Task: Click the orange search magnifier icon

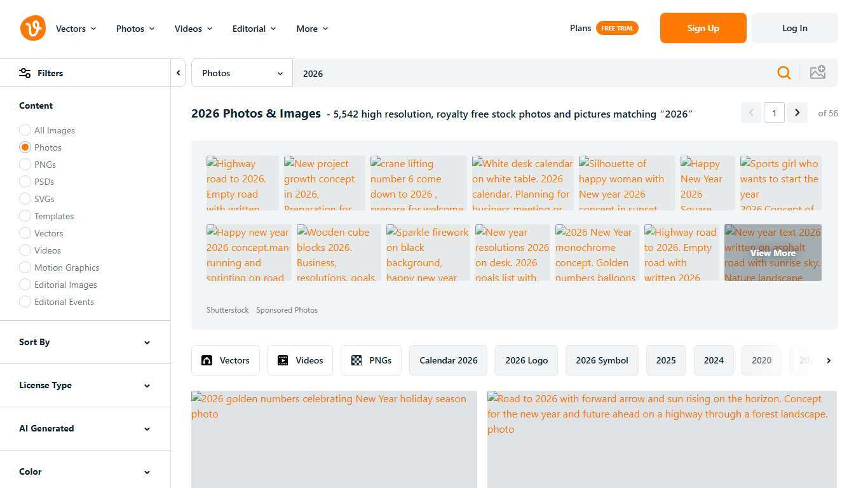Action: coord(783,73)
